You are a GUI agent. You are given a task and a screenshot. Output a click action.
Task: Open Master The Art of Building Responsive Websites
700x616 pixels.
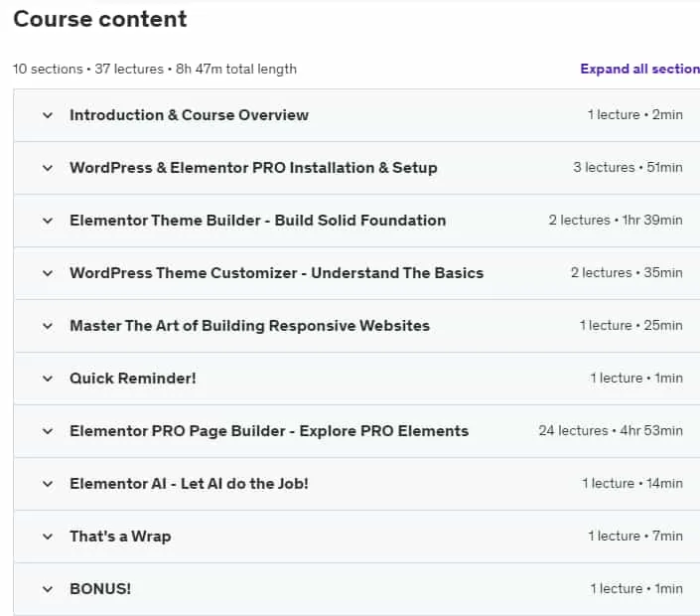pyautogui.click(x=249, y=326)
